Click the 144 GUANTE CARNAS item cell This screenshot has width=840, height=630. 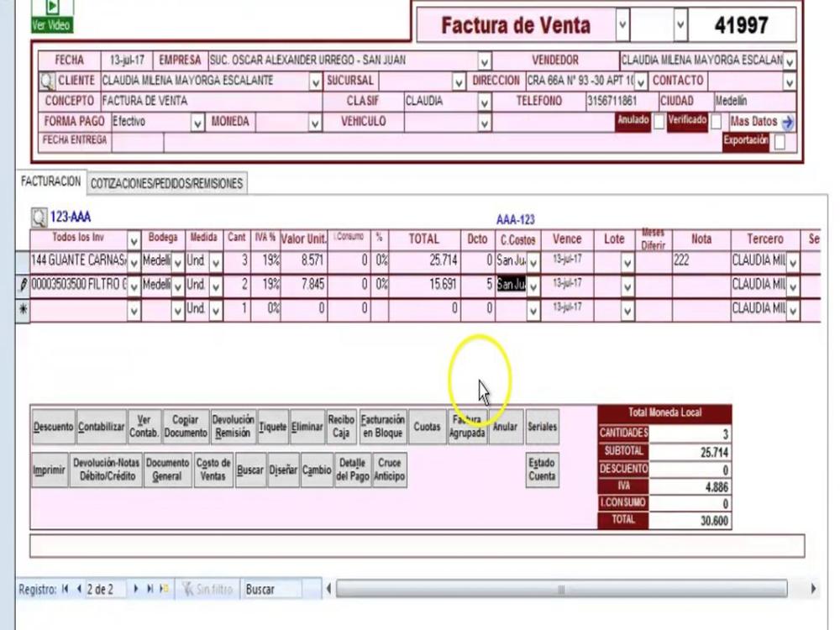pos(79,261)
